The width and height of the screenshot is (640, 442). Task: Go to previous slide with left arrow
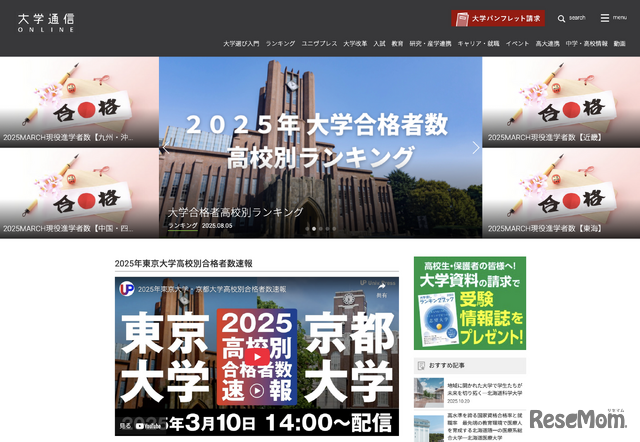pyautogui.click(x=166, y=147)
